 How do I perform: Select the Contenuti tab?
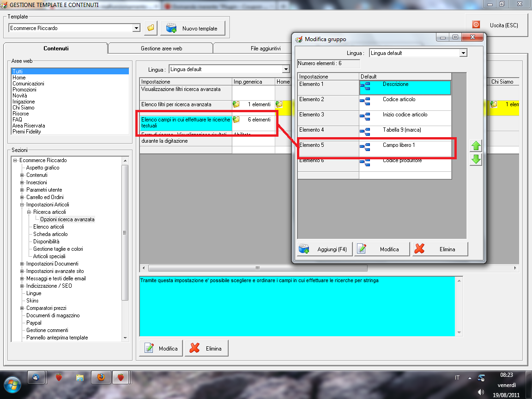point(56,48)
